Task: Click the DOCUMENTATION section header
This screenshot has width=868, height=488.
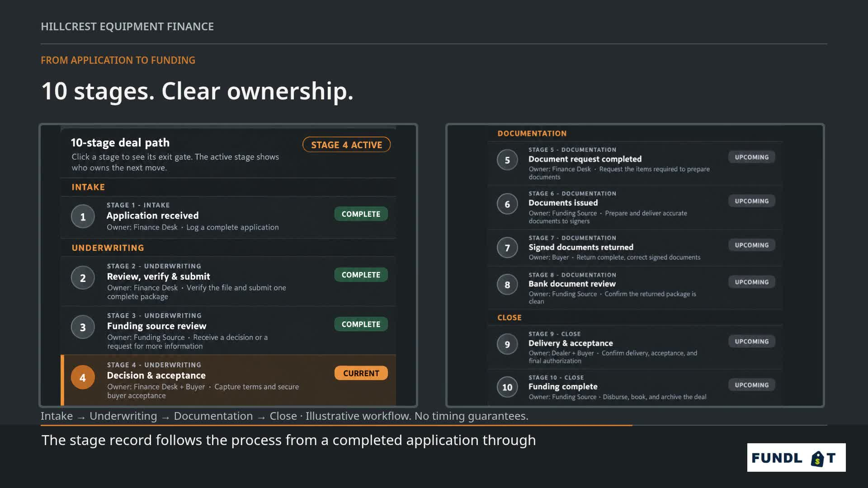Action: click(x=532, y=133)
